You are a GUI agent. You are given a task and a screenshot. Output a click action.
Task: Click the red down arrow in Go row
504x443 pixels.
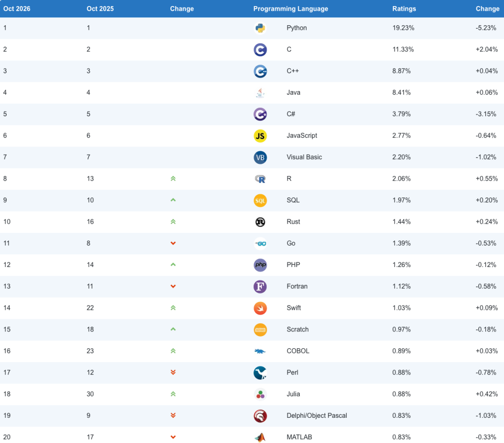173,243
